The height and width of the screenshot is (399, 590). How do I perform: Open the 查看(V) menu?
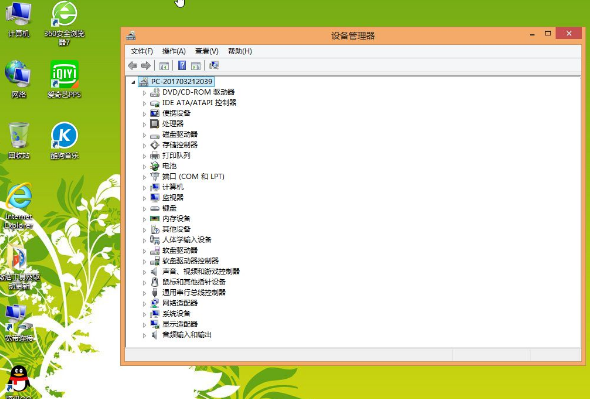tap(207, 51)
